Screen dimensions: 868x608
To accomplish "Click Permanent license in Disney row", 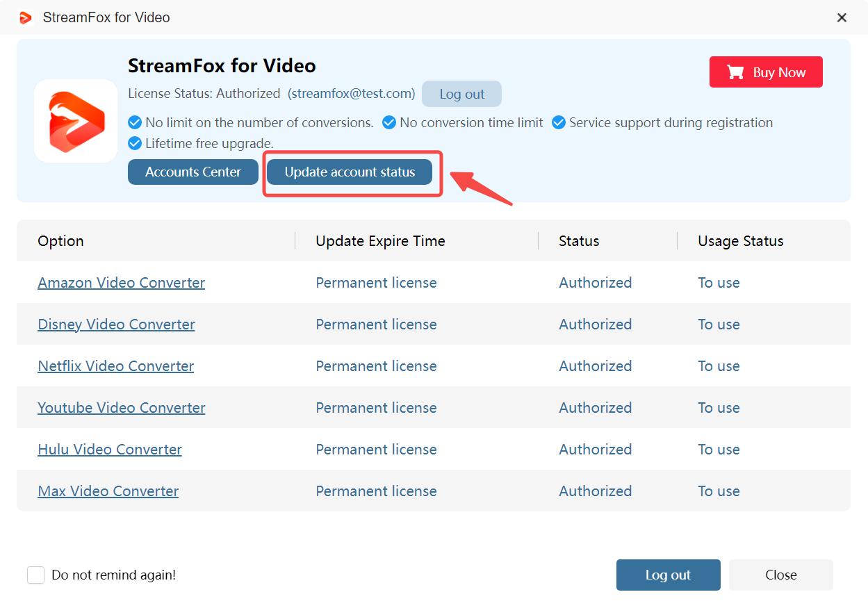I will pyautogui.click(x=376, y=324).
